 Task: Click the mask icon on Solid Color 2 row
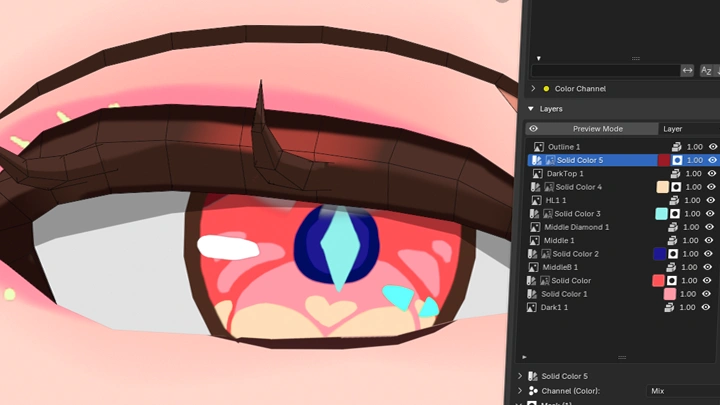pos(673,253)
